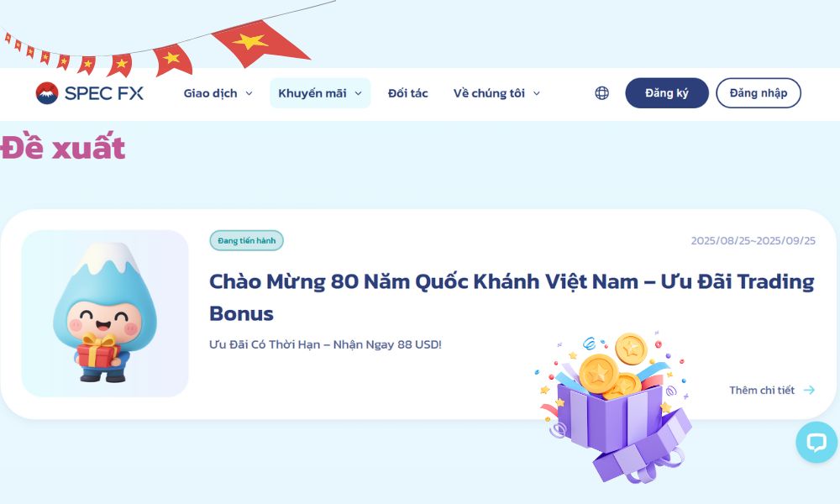Go to Đối tác page
Viewport: 840px width, 504px height.
407,93
